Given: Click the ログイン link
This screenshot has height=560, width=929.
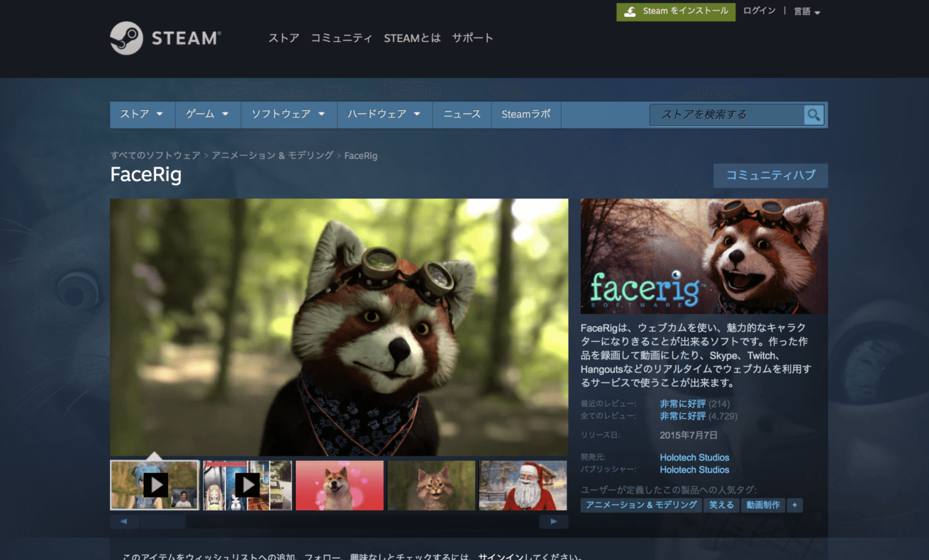Looking at the screenshot, I should pyautogui.click(x=760, y=11).
